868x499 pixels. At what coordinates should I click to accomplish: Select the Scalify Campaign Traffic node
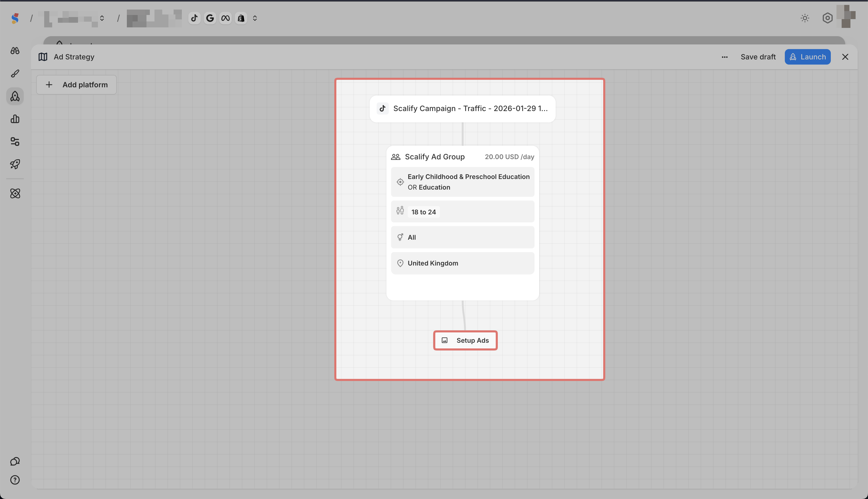(x=462, y=109)
